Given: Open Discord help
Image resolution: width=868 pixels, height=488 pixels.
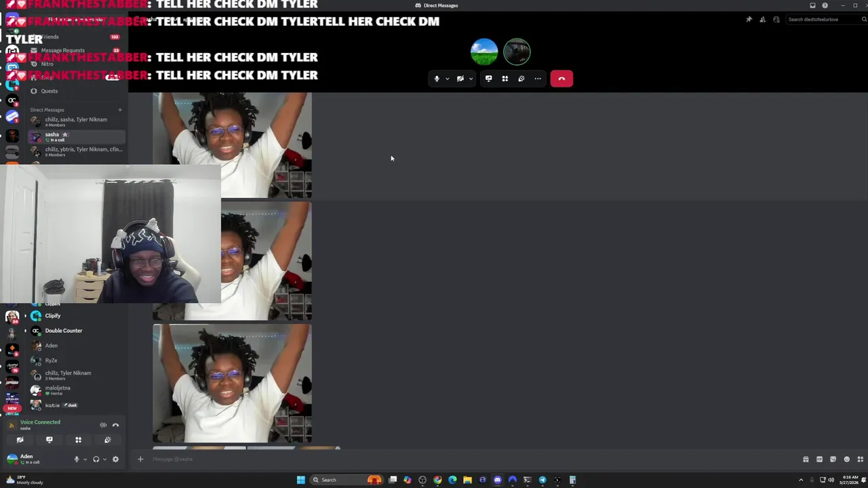Looking at the screenshot, I should (825, 5).
